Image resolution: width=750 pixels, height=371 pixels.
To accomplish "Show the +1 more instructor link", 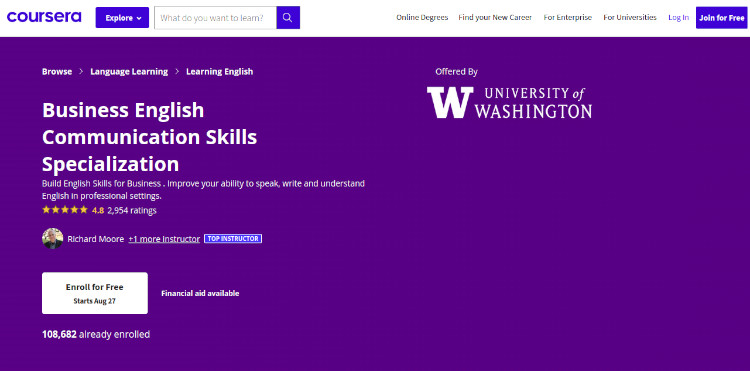I will [x=164, y=239].
